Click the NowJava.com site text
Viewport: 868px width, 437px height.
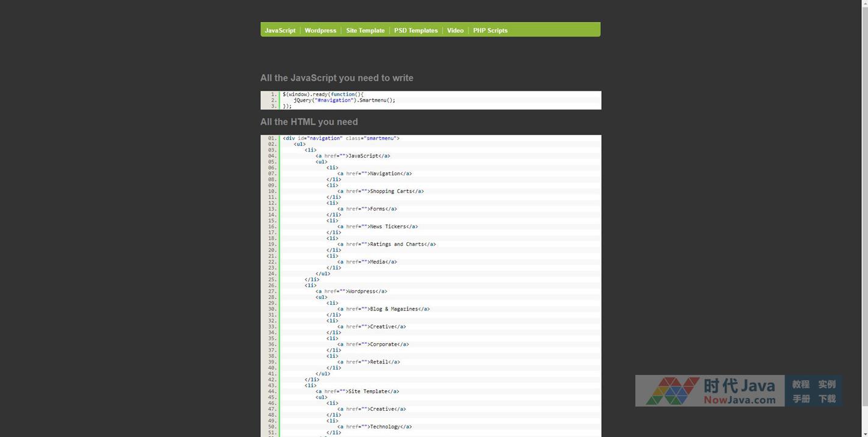click(x=739, y=400)
